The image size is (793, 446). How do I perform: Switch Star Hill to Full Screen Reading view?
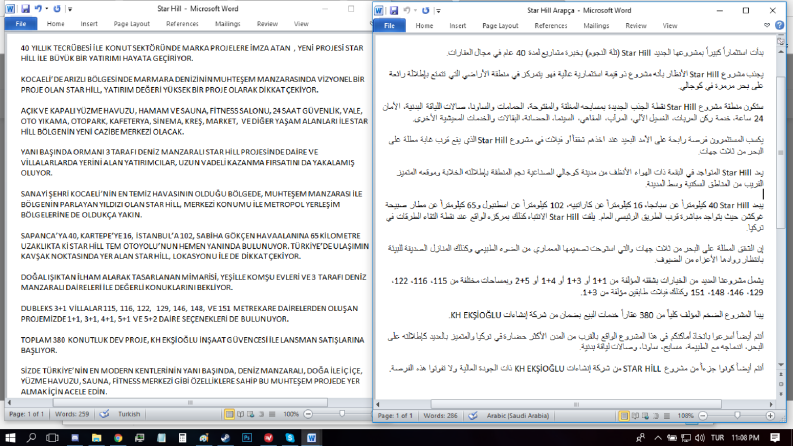[241, 414]
